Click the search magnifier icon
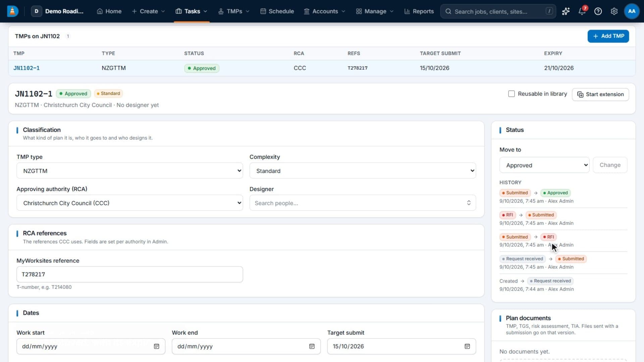This screenshot has width=644, height=362. pos(448,11)
